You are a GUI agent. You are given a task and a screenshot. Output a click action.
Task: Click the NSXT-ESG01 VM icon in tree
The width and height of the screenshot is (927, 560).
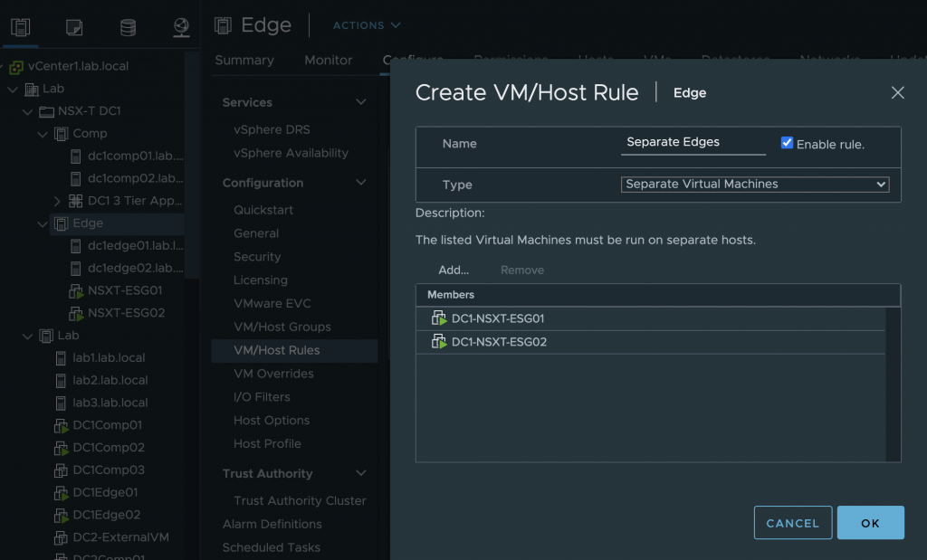tap(76, 291)
